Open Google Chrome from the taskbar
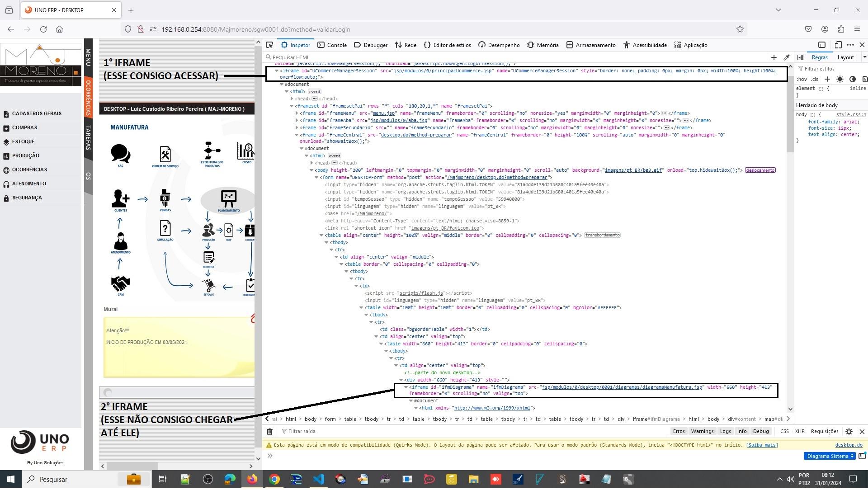This screenshot has height=490, width=868. pyautogui.click(x=274, y=479)
